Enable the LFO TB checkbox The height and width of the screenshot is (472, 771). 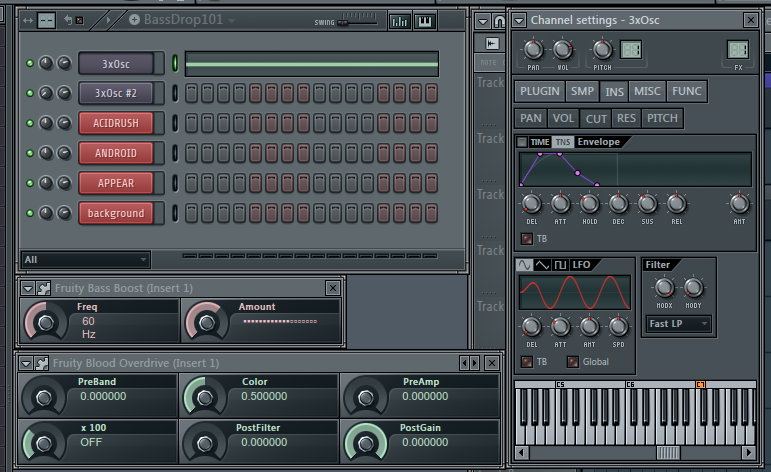[x=526, y=362]
